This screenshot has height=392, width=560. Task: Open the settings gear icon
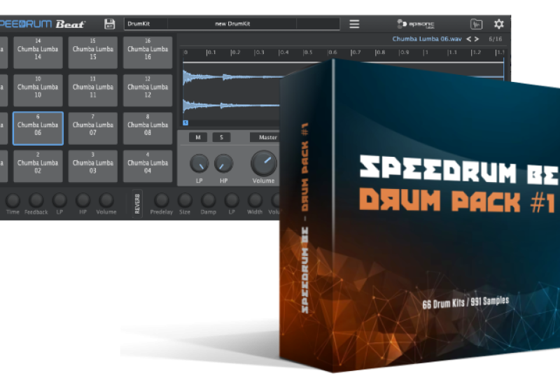point(499,24)
